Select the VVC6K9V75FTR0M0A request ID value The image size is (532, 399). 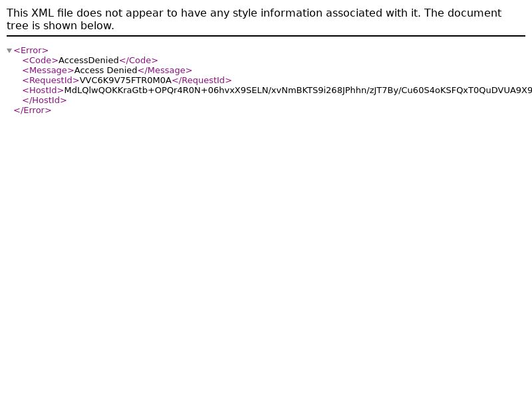pos(126,80)
